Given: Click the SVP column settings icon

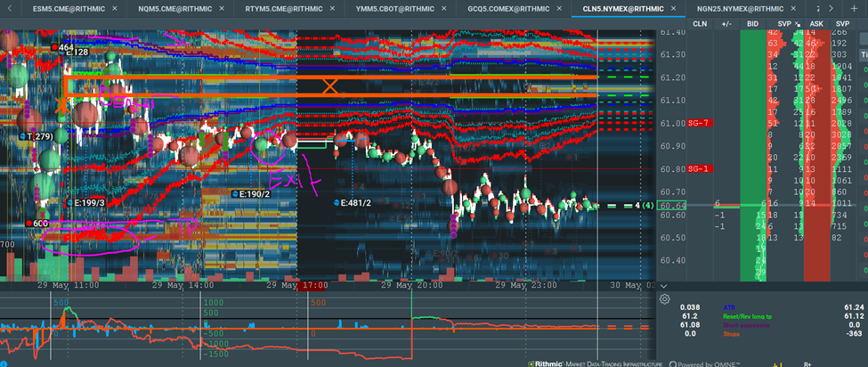Looking at the screenshot, I should pyautogui.click(x=798, y=24).
